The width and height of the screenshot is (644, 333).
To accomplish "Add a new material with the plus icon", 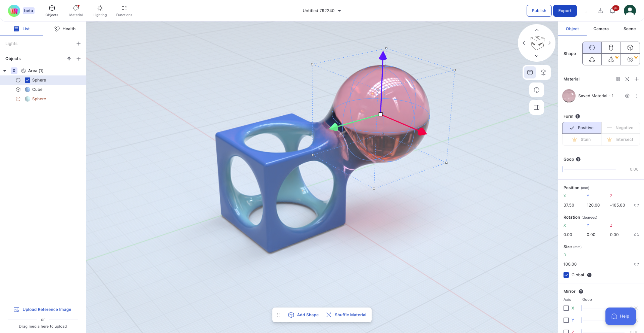I will click(x=637, y=79).
